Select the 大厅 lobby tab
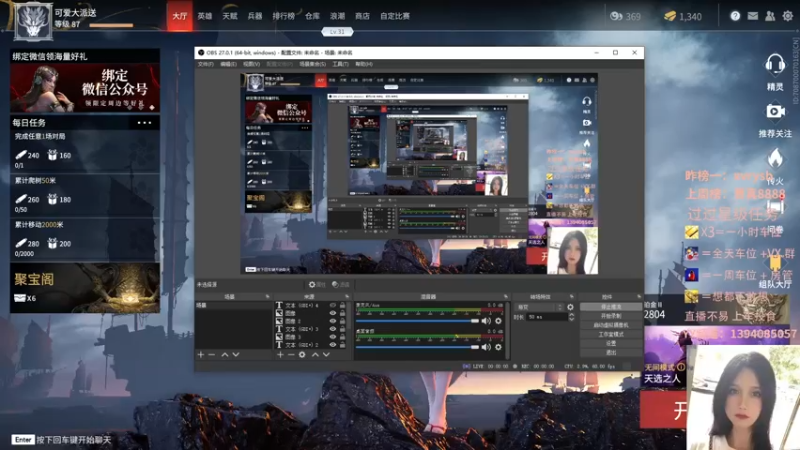Image resolution: width=800 pixels, height=450 pixels. [180, 16]
